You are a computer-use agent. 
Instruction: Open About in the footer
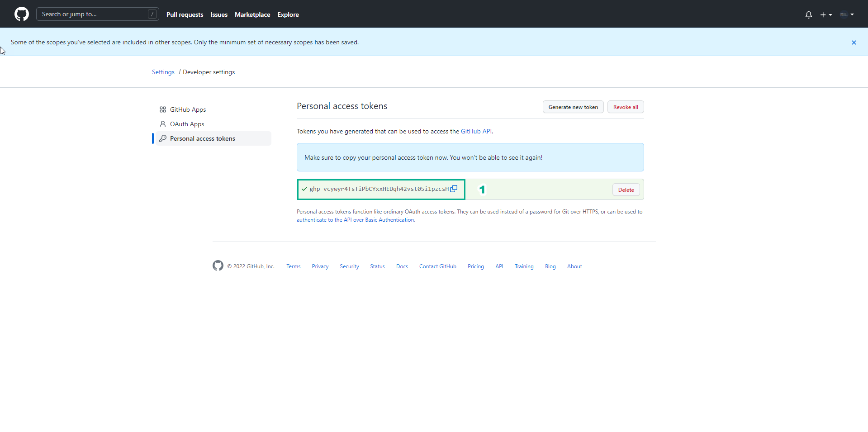pyautogui.click(x=574, y=266)
